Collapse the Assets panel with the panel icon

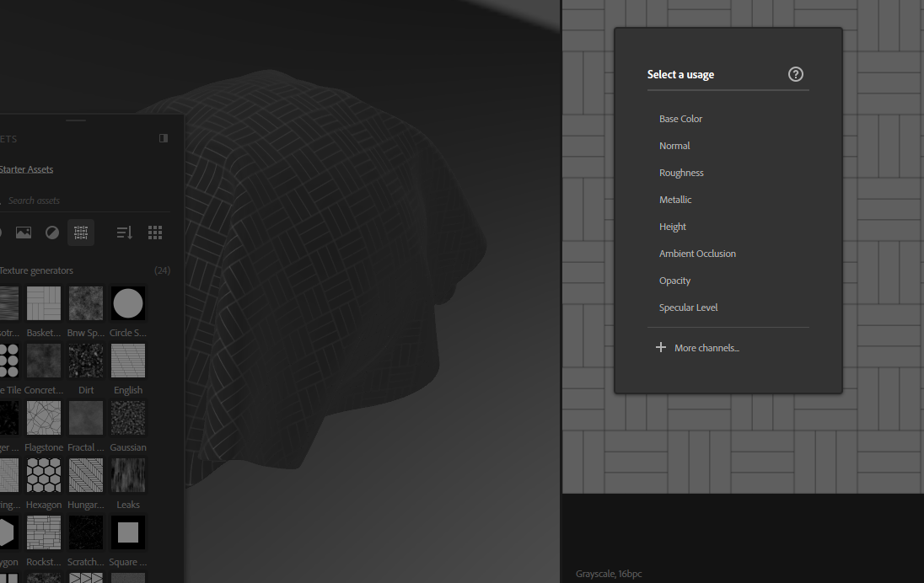[x=163, y=137]
